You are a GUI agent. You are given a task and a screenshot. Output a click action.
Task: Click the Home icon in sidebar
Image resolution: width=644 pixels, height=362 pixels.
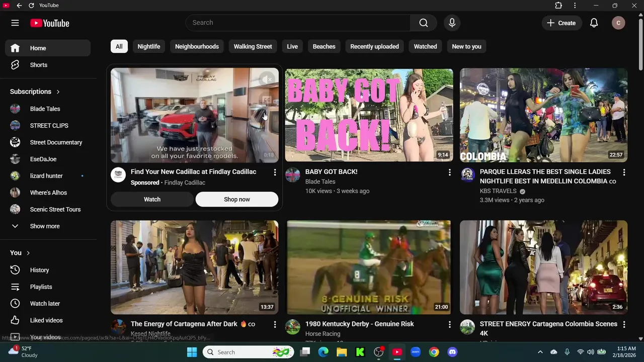point(15,48)
